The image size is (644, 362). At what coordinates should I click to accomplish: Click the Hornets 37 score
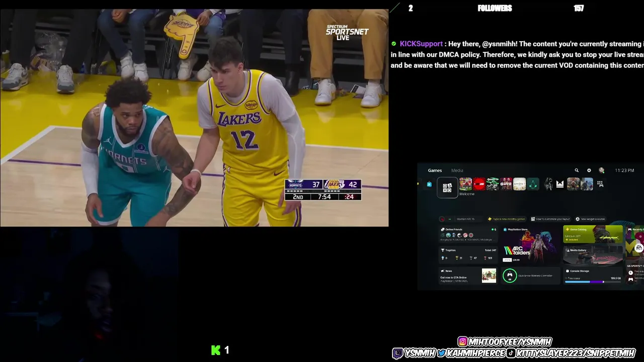[x=316, y=185]
